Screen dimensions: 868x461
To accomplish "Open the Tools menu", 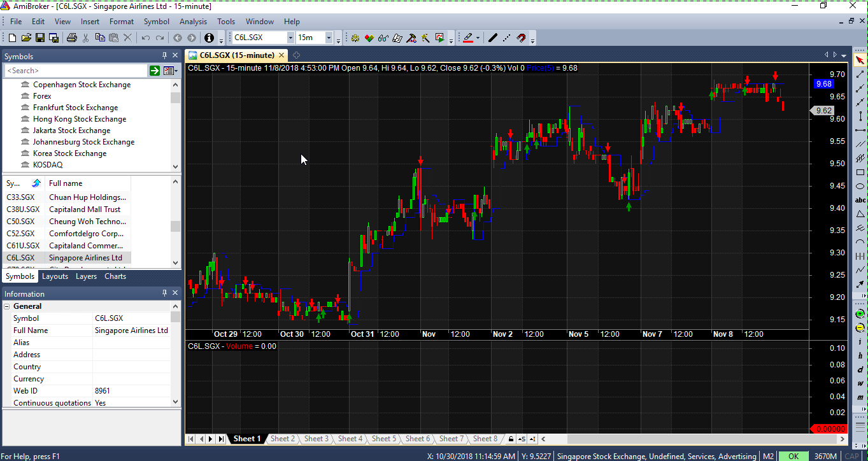I will click(x=226, y=22).
